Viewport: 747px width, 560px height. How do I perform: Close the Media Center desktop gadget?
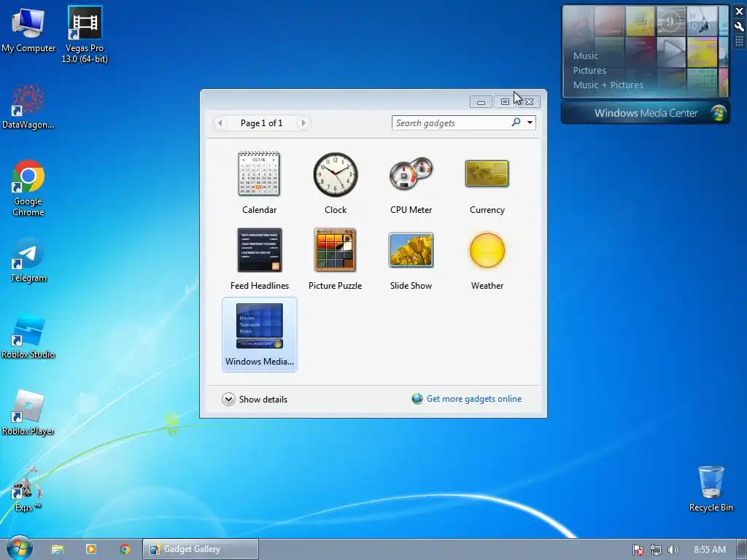[740, 12]
